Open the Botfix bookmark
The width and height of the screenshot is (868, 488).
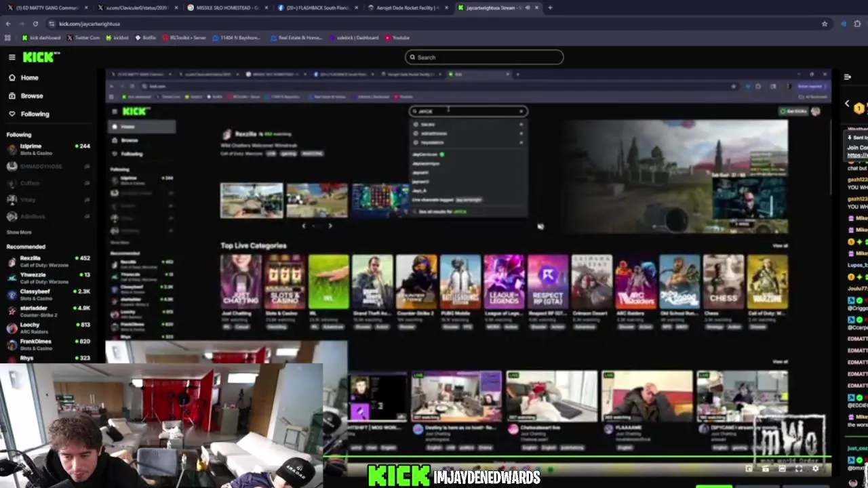[146, 38]
